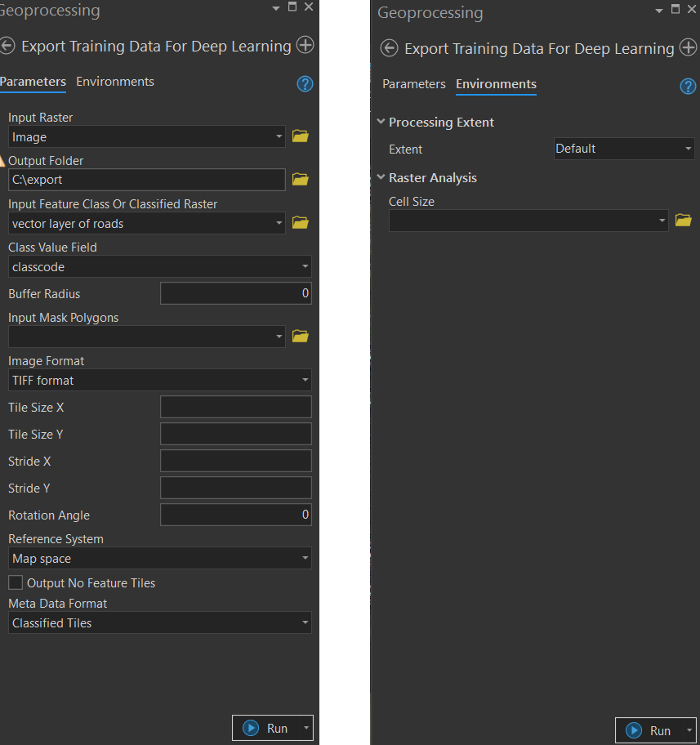Collapse the Raster Analysis section

[x=381, y=177]
